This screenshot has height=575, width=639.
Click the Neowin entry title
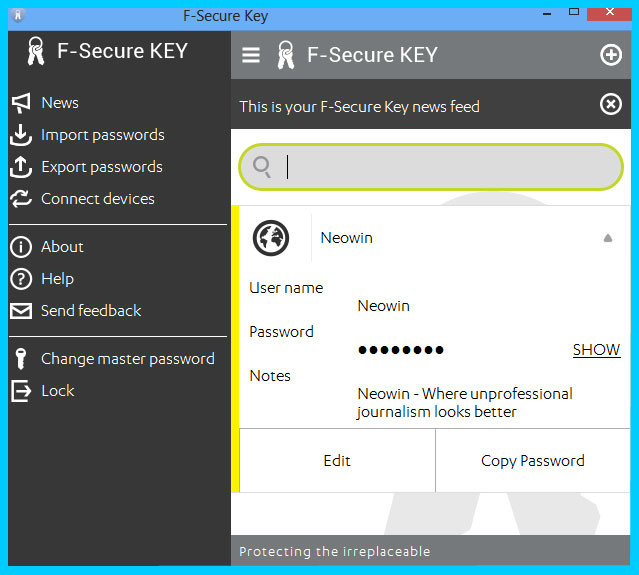[x=346, y=238]
